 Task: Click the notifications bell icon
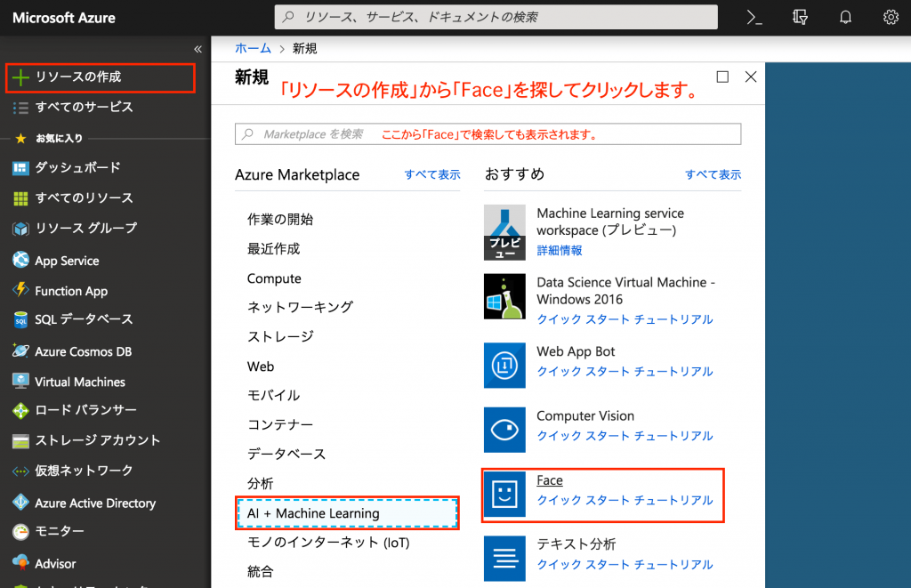(846, 17)
